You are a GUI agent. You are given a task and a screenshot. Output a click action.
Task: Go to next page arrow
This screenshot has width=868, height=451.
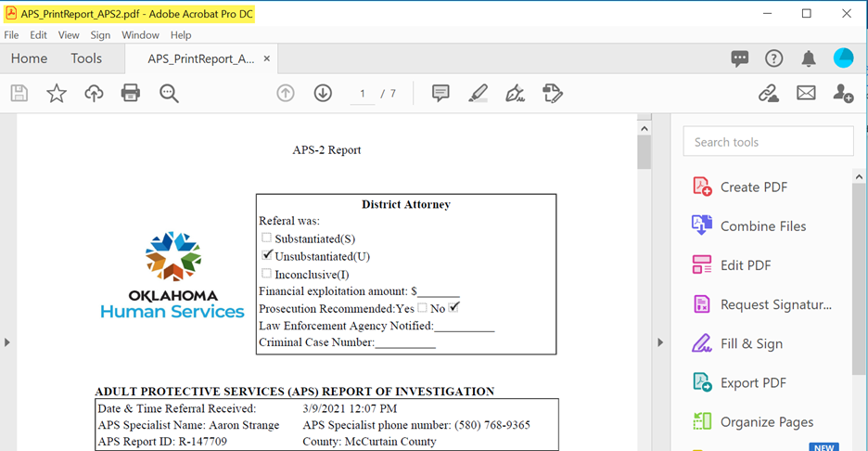323,93
